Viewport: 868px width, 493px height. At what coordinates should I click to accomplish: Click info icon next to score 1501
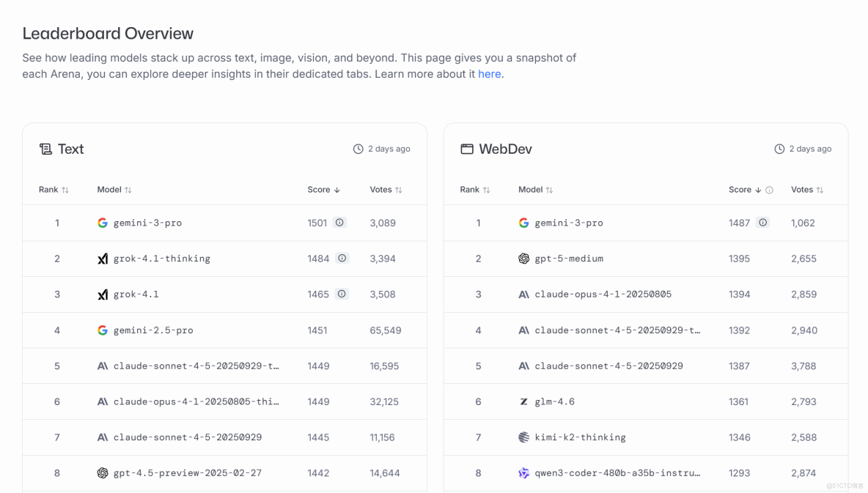[339, 223]
